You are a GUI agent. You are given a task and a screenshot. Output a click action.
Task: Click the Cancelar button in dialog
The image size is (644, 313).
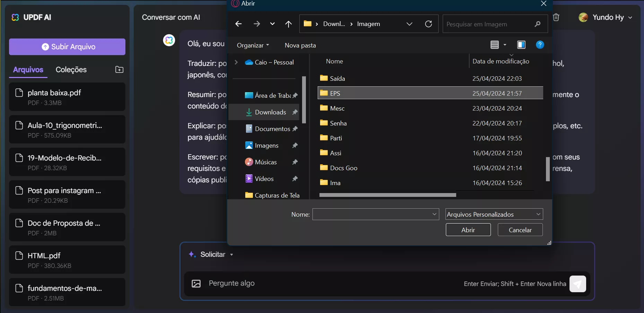pos(520,230)
